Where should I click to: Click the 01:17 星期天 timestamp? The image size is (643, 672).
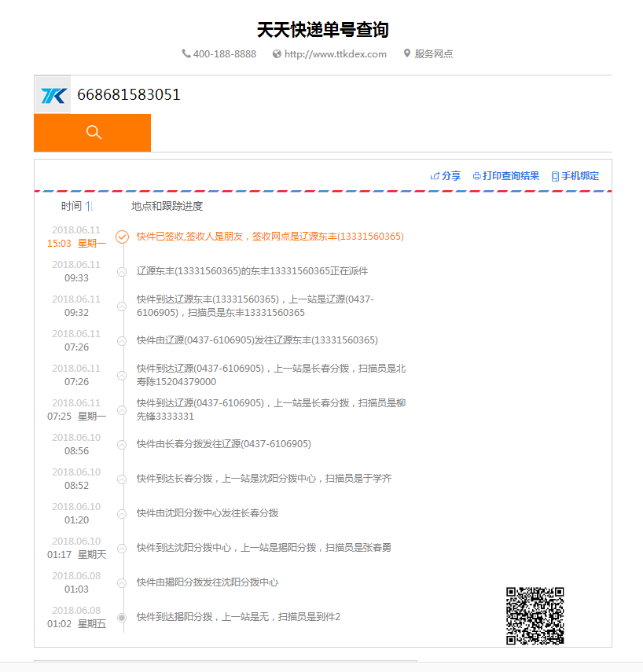point(76,555)
